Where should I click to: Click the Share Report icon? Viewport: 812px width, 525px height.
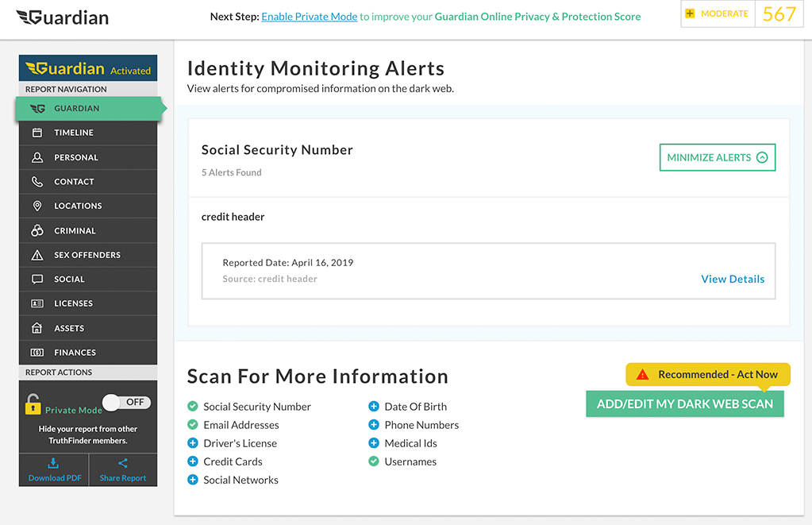[123, 463]
